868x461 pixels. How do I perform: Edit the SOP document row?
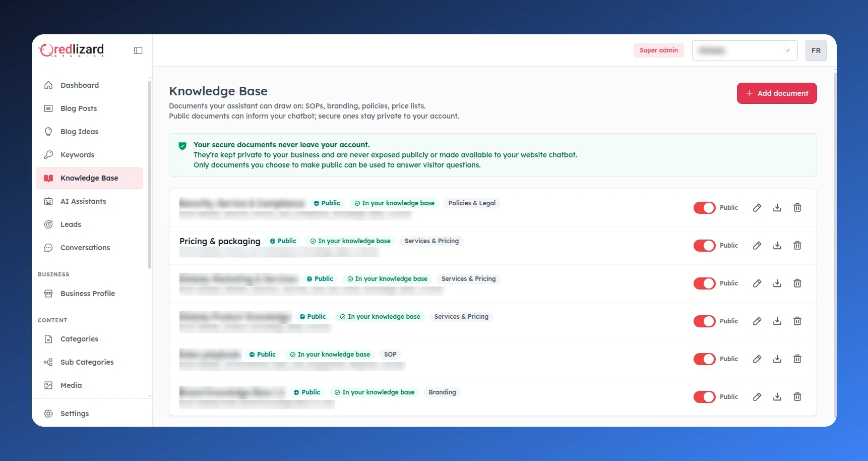point(757,359)
